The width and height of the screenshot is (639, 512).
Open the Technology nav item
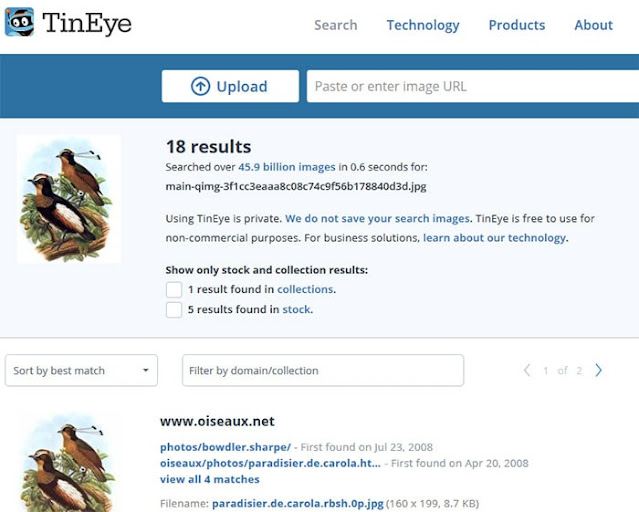423,25
